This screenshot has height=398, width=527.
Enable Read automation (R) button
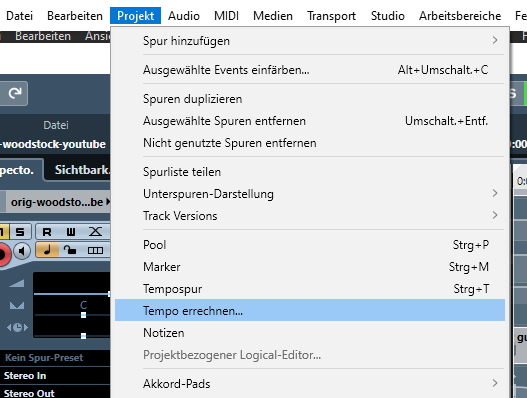coord(47,232)
